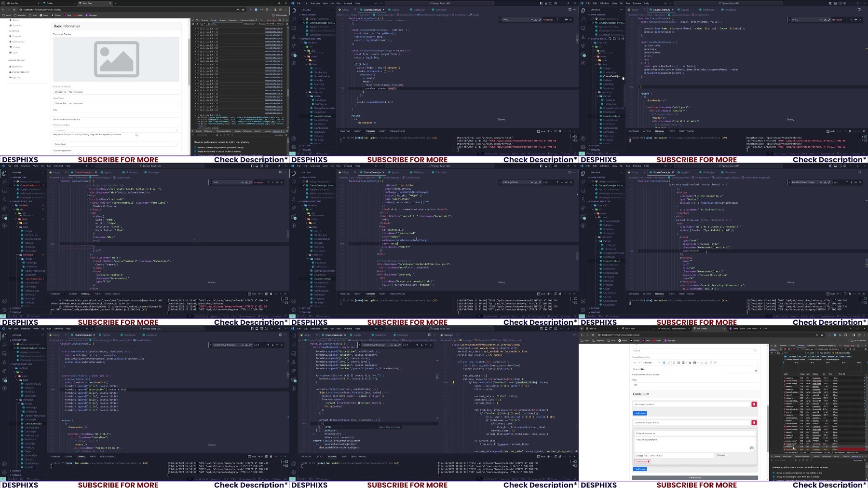Reload page in top-left browser frame

click(x=14, y=10)
